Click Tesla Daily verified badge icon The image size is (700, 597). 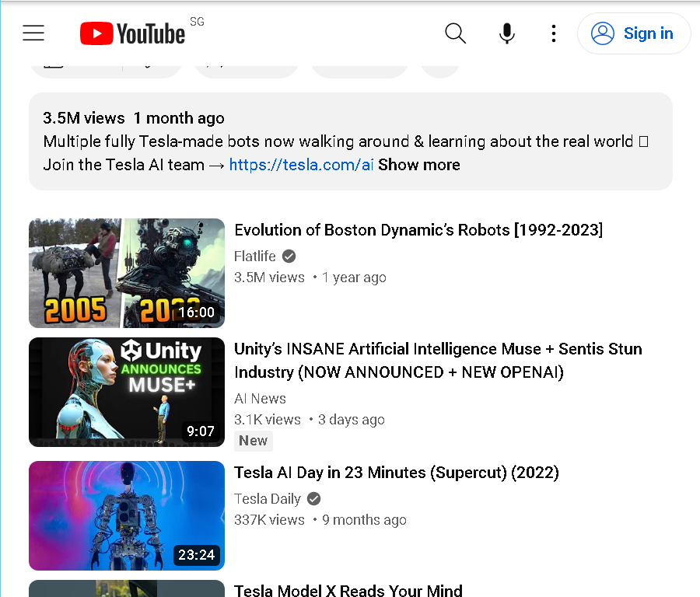click(314, 498)
